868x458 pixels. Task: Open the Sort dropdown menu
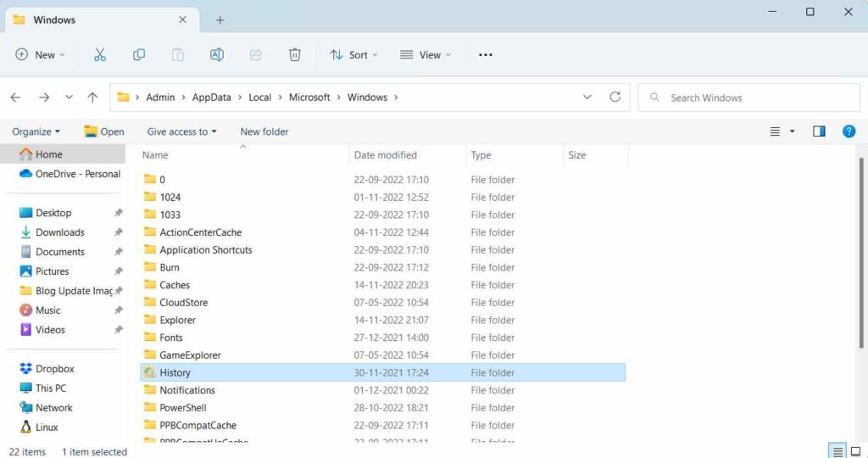(353, 54)
